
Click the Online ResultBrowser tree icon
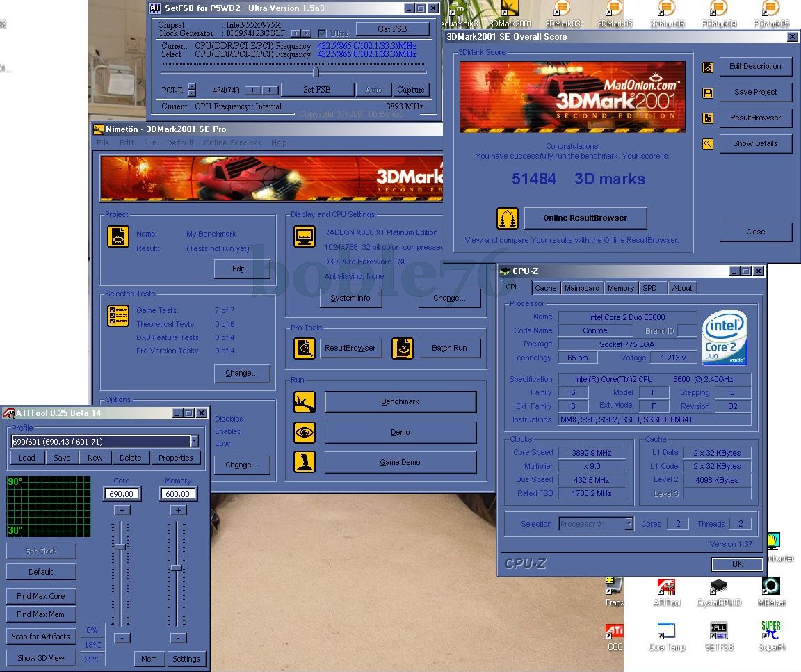click(508, 218)
